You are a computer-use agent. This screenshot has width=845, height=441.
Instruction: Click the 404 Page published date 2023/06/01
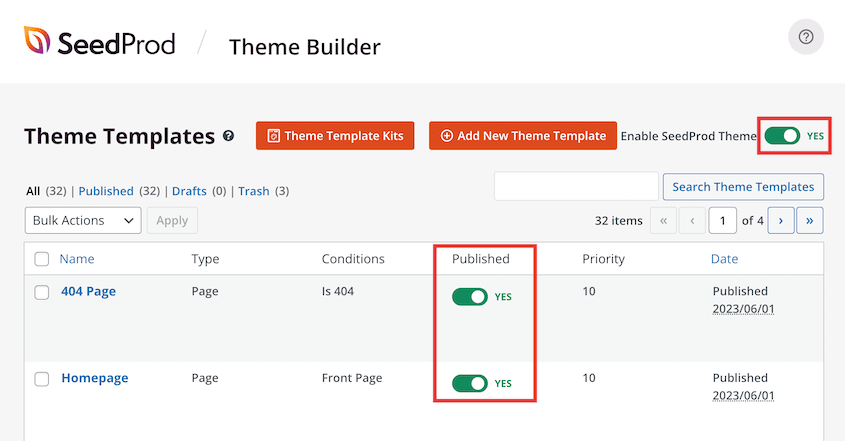pyautogui.click(x=743, y=309)
